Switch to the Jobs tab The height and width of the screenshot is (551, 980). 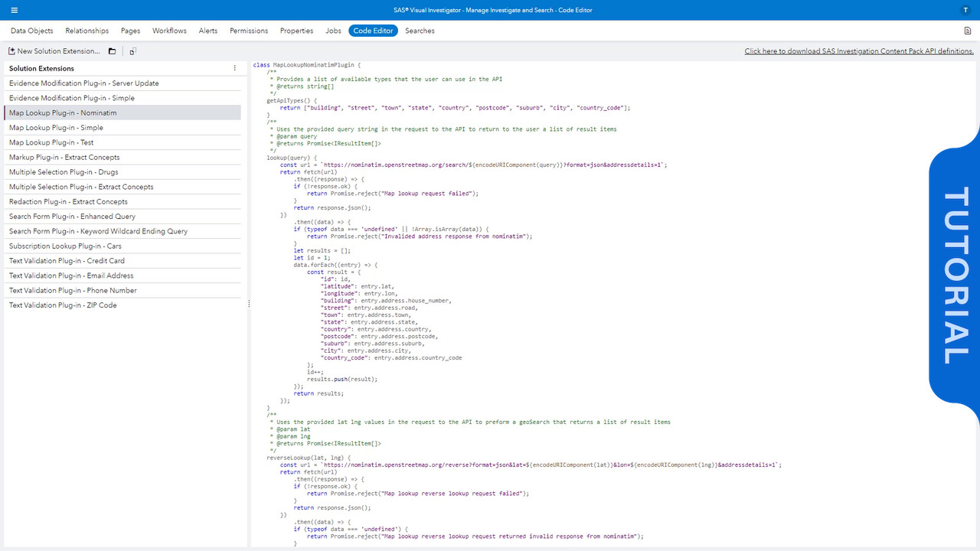pyautogui.click(x=333, y=31)
